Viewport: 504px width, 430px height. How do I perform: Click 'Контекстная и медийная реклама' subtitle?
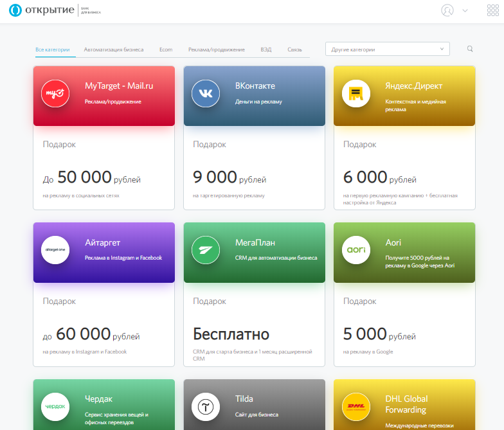(415, 105)
